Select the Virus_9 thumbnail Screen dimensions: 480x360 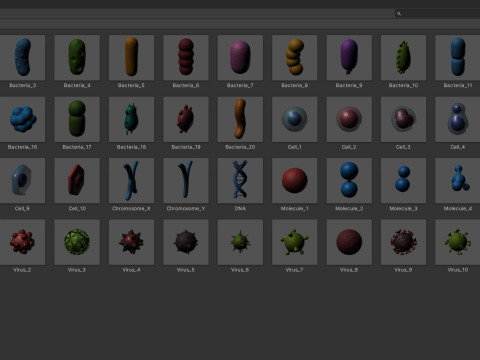(403, 242)
